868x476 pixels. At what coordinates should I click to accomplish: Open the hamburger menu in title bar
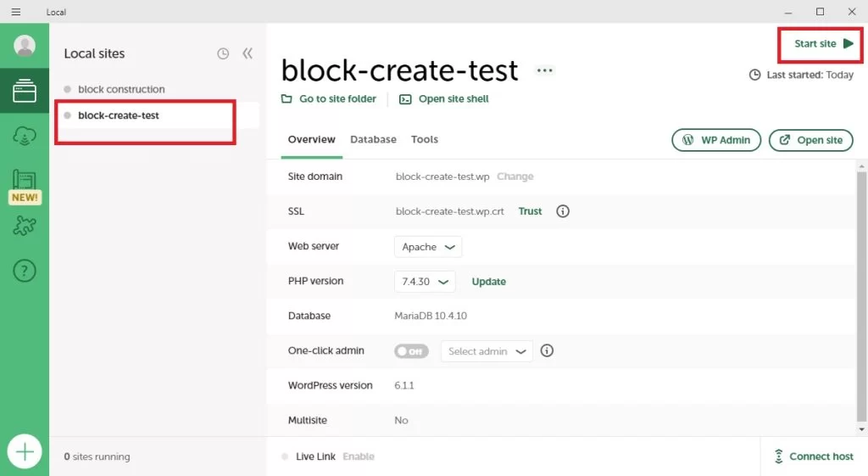[16, 12]
